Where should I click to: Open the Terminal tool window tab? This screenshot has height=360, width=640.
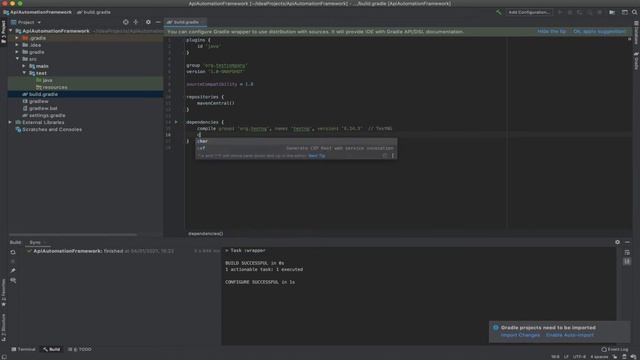click(x=23, y=349)
